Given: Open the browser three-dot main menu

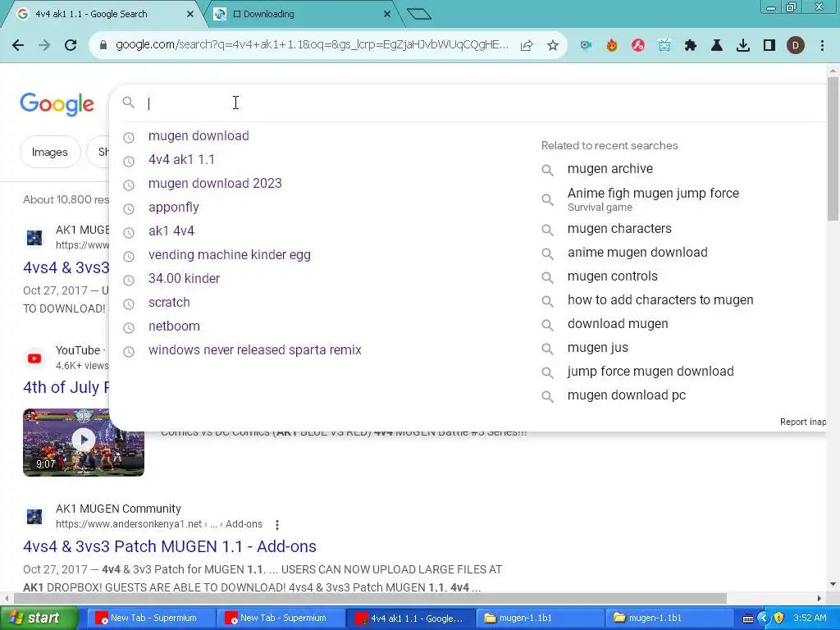Looking at the screenshot, I should click(822, 46).
